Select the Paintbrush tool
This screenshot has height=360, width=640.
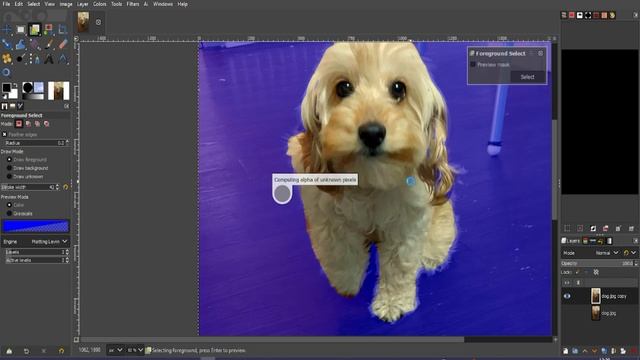tap(49, 44)
